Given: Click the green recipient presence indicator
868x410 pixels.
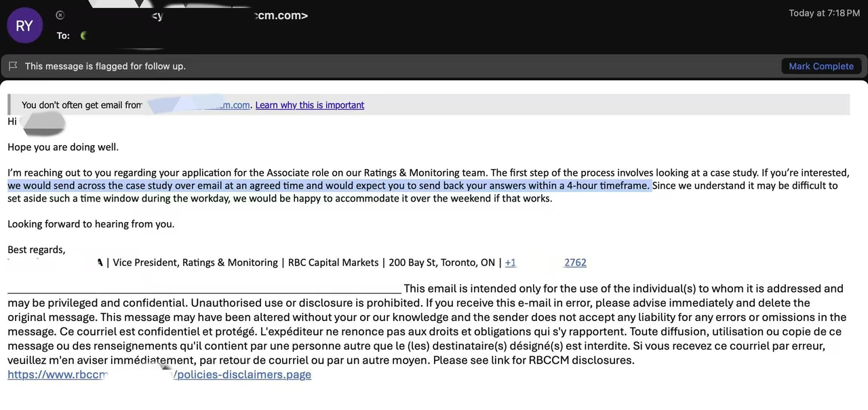Looking at the screenshot, I should tap(83, 35).
